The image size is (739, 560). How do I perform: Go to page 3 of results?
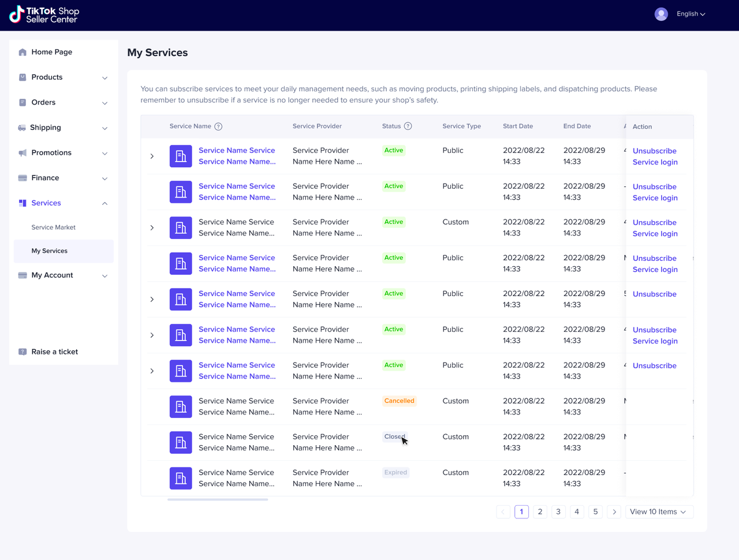click(x=558, y=512)
